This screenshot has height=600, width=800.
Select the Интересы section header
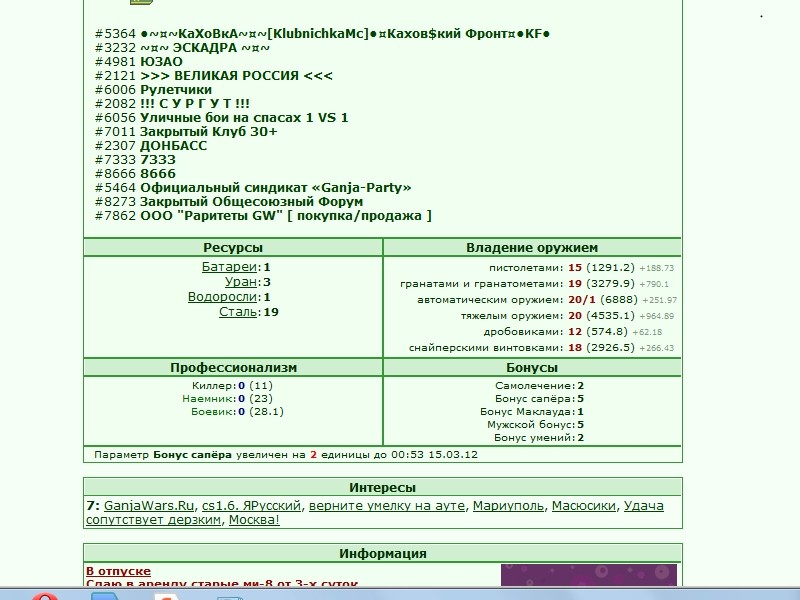(x=383, y=488)
